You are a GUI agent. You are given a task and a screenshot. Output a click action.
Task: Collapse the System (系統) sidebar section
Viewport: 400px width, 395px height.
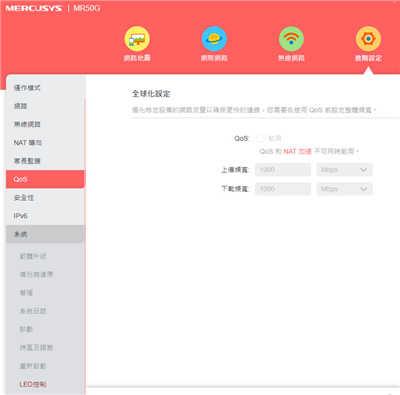pos(45,234)
